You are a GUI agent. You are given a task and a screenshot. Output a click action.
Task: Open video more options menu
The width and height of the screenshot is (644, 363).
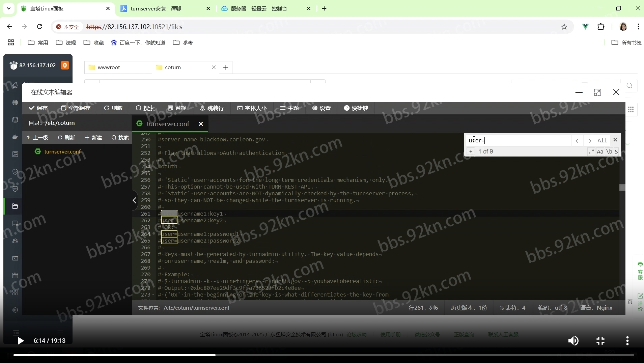(x=627, y=341)
